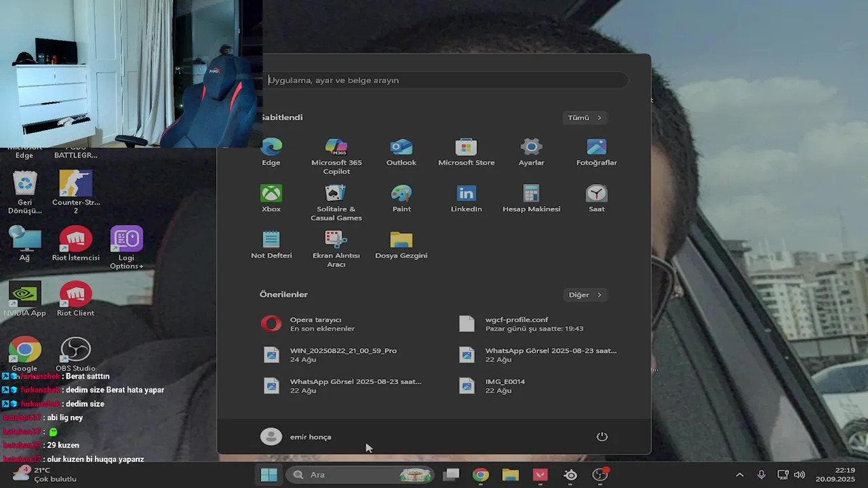Open the red Valorant taskbar icon
Screen dimensions: 868x488
pos(540,474)
